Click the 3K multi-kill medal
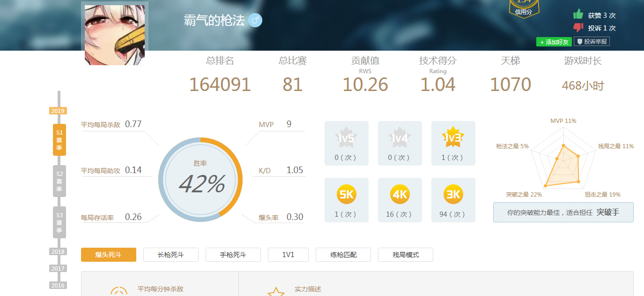The image size is (644, 296). click(x=453, y=194)
